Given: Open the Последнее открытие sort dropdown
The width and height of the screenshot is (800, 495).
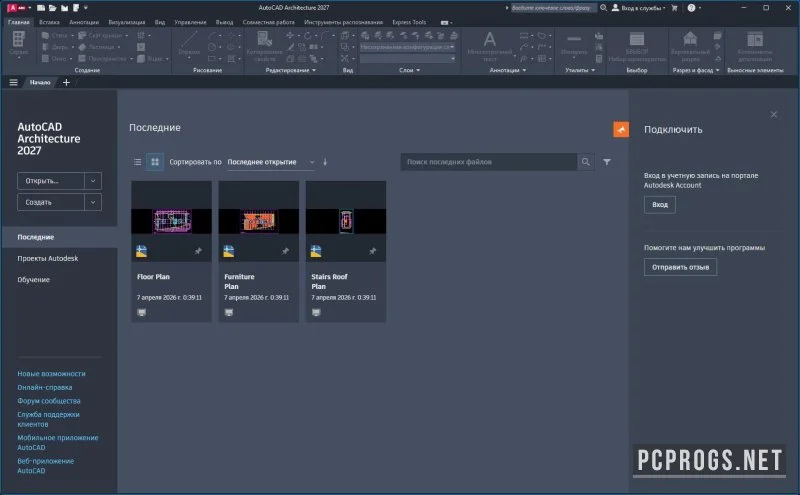Looking at the screenshot, I should pos(270,162).
